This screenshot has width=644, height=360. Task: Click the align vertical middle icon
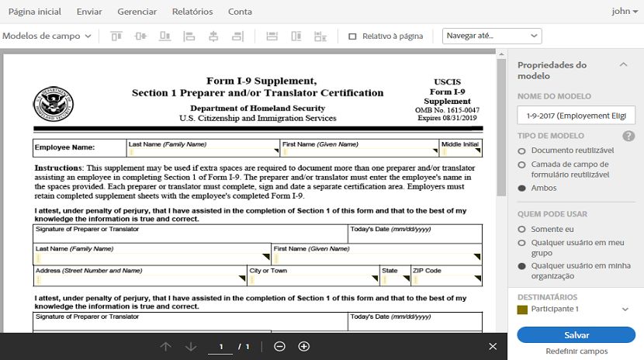pos(140,36)
